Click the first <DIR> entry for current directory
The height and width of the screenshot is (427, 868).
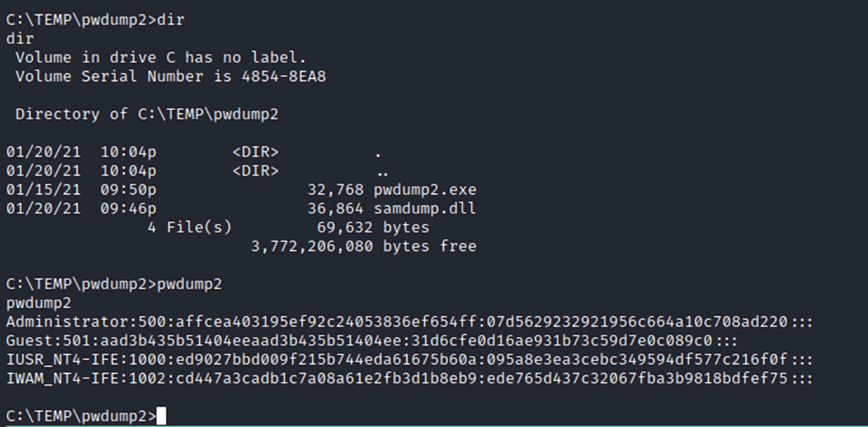tap(255, 153)
